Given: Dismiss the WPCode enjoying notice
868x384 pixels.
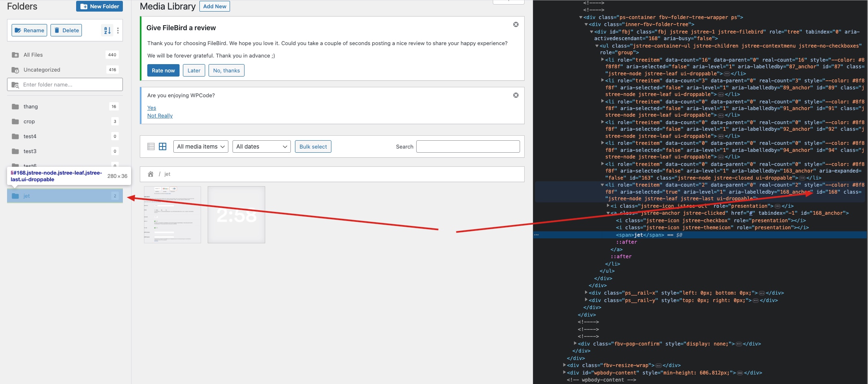Looking at the screenshot, I should point(516,95).
